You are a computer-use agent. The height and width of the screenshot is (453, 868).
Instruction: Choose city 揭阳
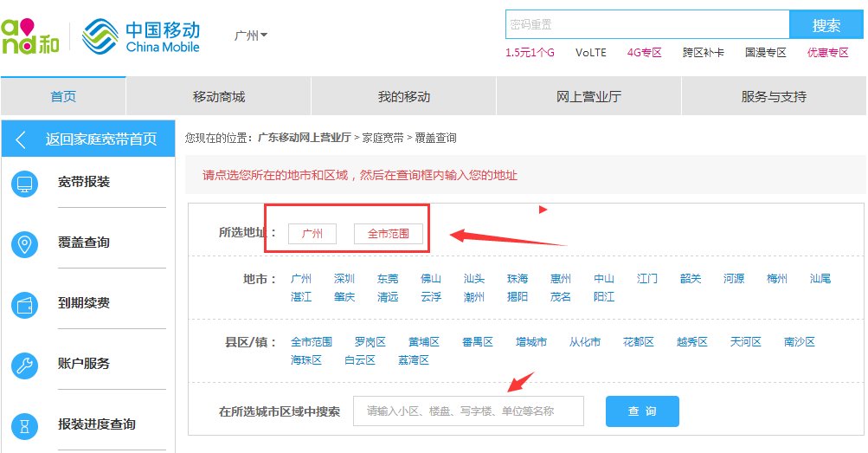pyautogui.click(x=517, y=297)
